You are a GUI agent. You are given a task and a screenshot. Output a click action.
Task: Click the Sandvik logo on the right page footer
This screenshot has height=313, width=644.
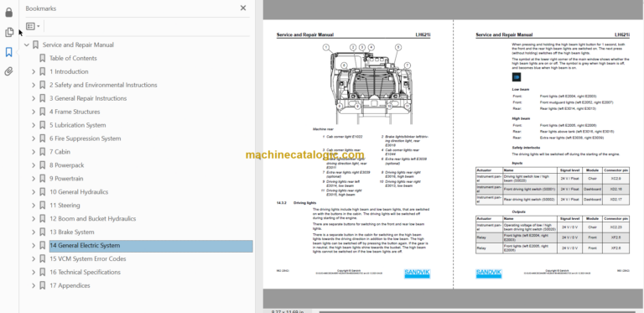pos(489,274)
